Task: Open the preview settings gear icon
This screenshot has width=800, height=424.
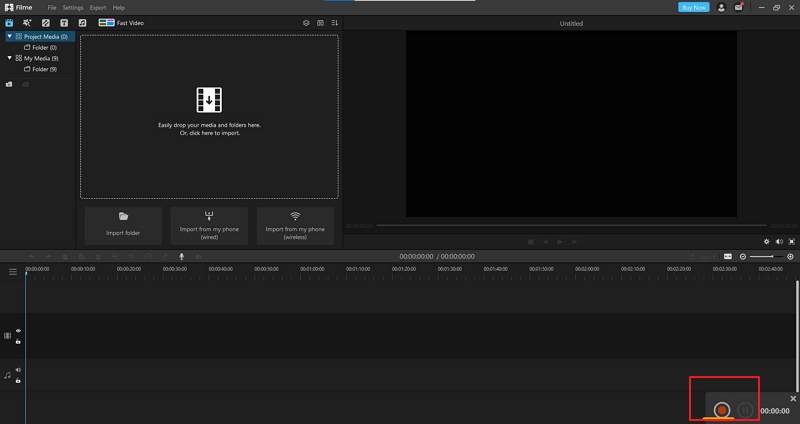Action: click(x=766, y=242)
